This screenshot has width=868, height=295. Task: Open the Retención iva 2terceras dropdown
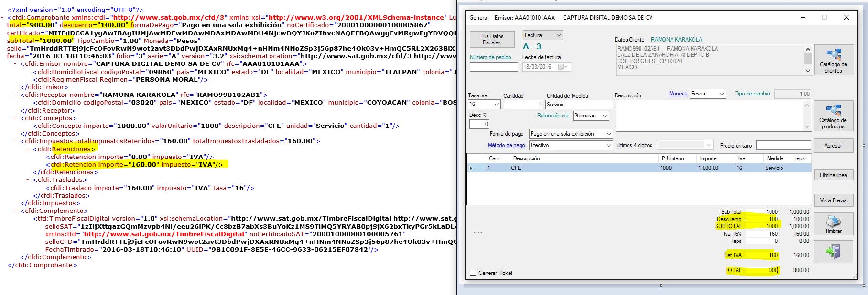coord(591,116)
